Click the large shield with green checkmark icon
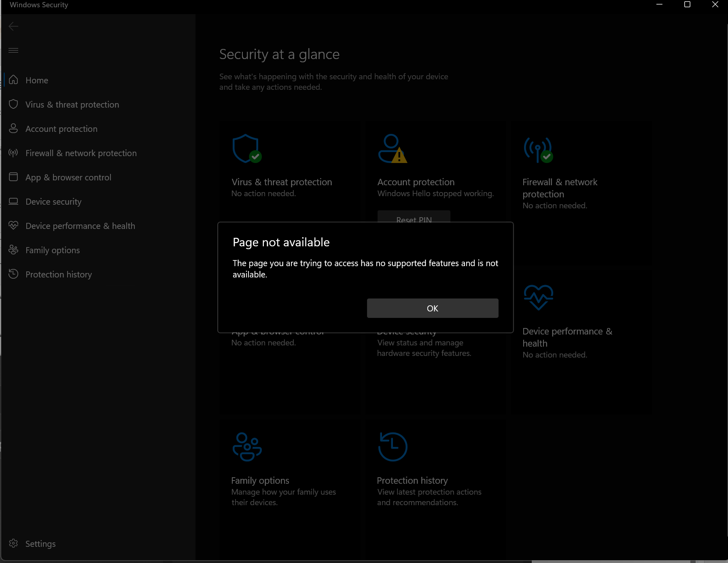The width and height of the screenshot is (728, 563). click(247, 148)
